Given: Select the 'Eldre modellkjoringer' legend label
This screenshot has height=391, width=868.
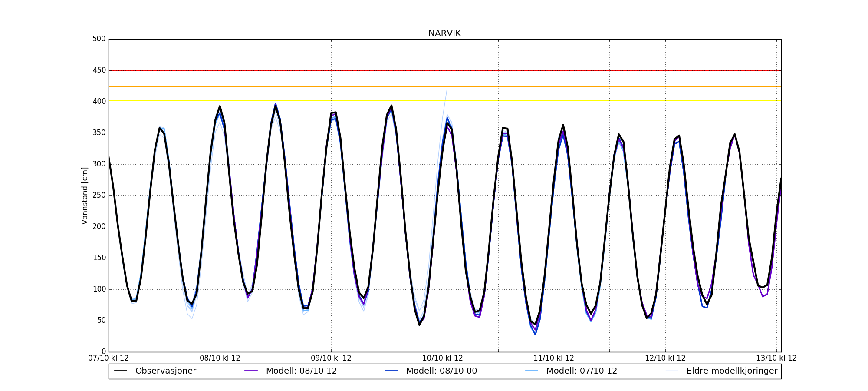Looking at the screenshot, I should (x=732, y=371).
